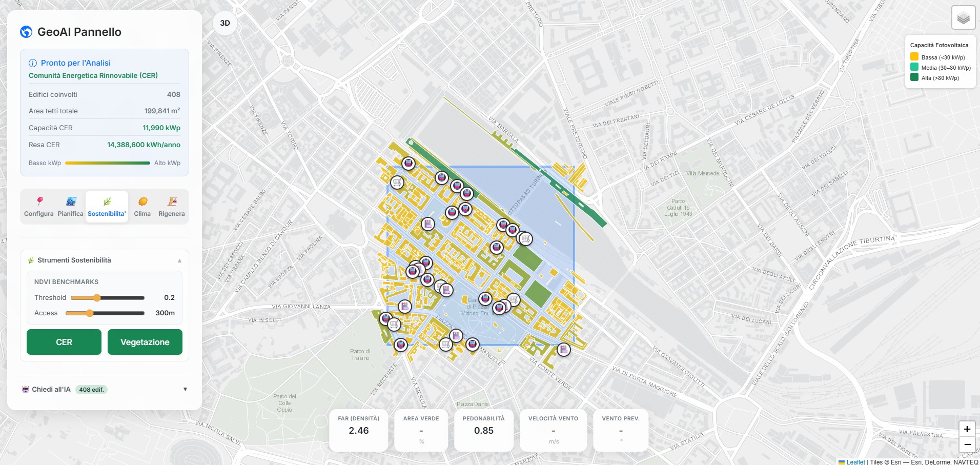Open the Leaflet attribution link
The height and width of the screenshot is (465, 980).
click(x=855, y=462)
